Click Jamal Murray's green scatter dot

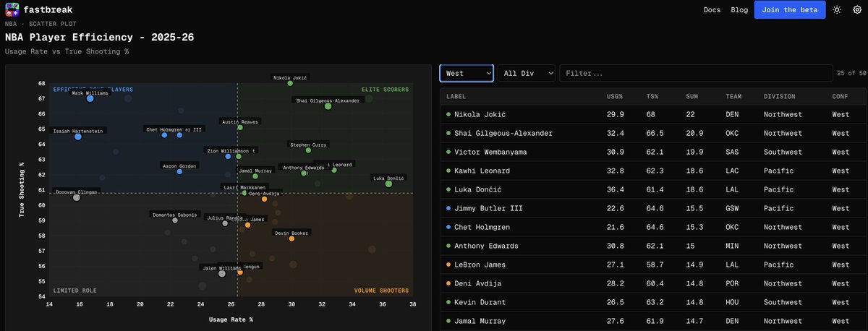coord(255,176)
